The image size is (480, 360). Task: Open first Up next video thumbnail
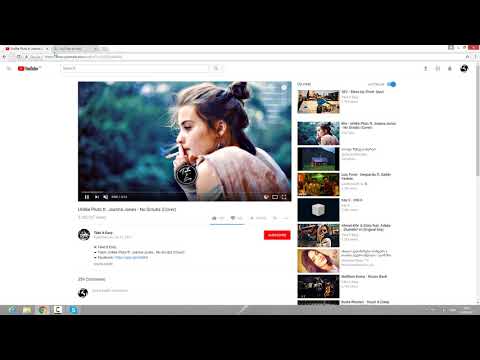pos(318,102)
